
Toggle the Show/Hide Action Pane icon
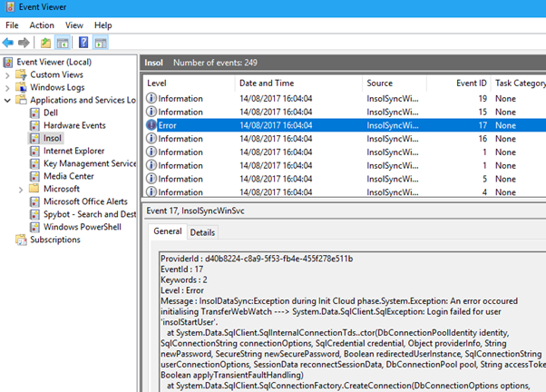click(x=100, y=43)
